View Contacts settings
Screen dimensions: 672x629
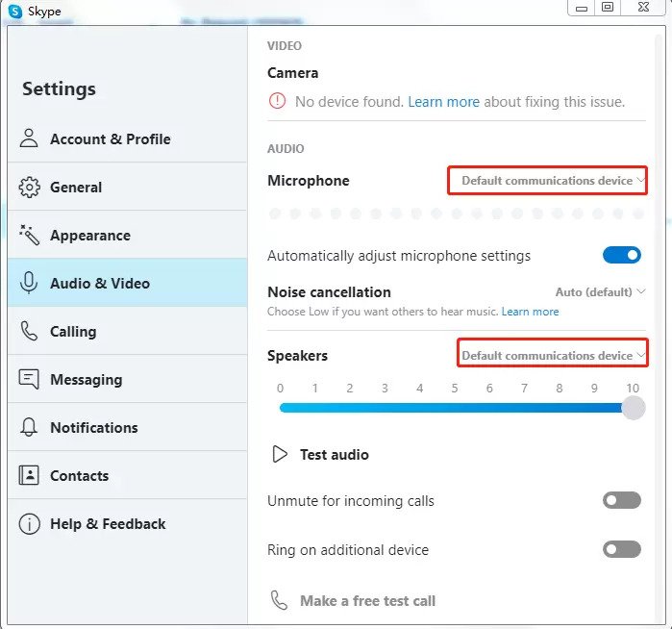(x=127, y=475)
